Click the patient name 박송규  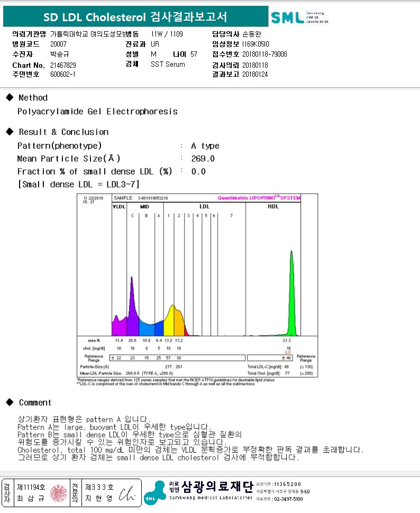(x=59, y=55)
